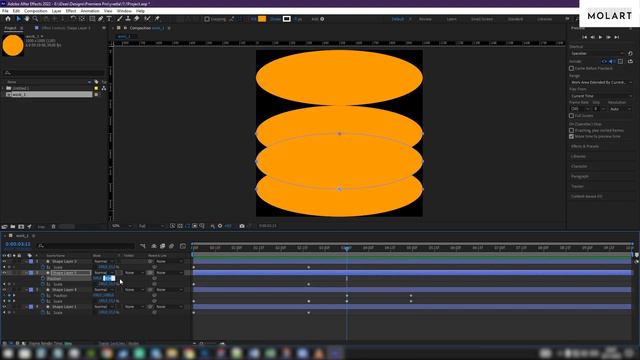Image resolution: width=640 pixels, height=360 pixels.
Task: Click the Interpret Footage icon in Project panel
Action: pyautogui.click(x=4, y=227)
